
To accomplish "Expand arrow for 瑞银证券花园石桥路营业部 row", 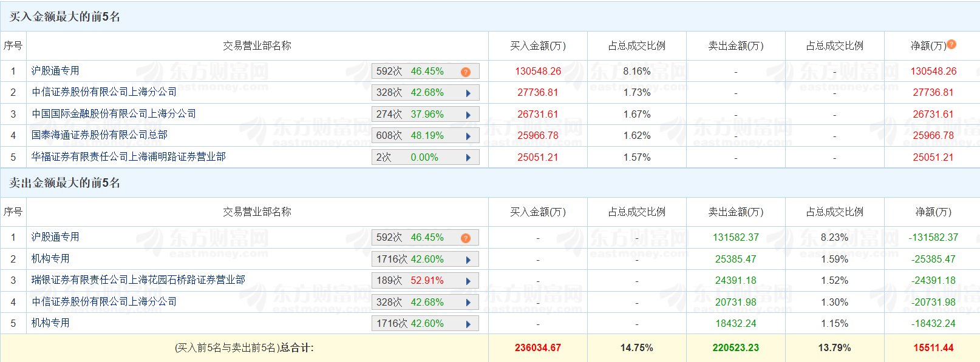I will (468, 281).
